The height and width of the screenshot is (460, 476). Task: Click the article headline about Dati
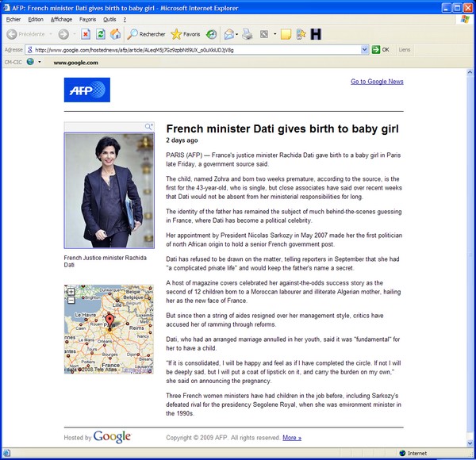pos(282,128)
